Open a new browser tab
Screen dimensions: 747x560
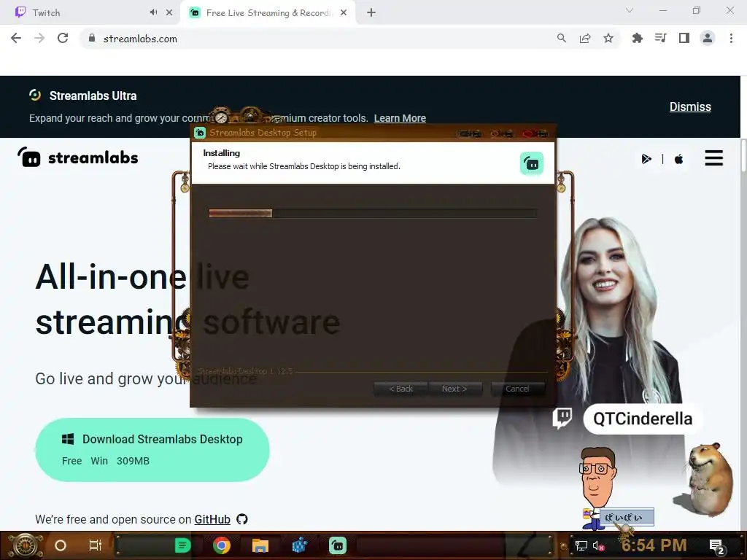(x=371, y=13)
